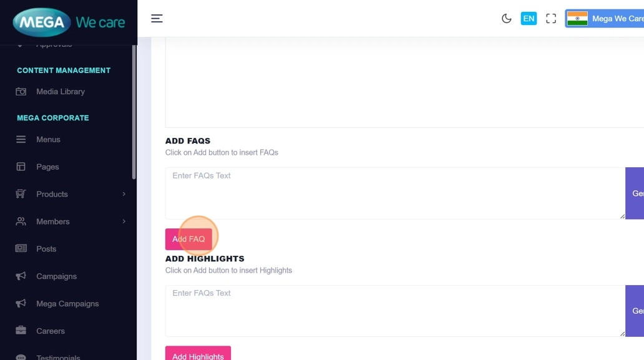Click the Products shopping cart icon
This screenshot has width=644, height=360.
(21, 194)
